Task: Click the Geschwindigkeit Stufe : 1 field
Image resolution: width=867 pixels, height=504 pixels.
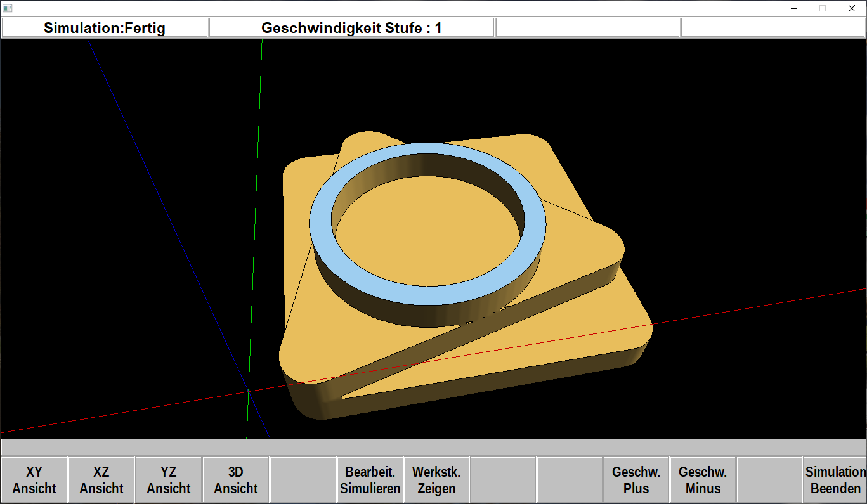Action: 351,28
